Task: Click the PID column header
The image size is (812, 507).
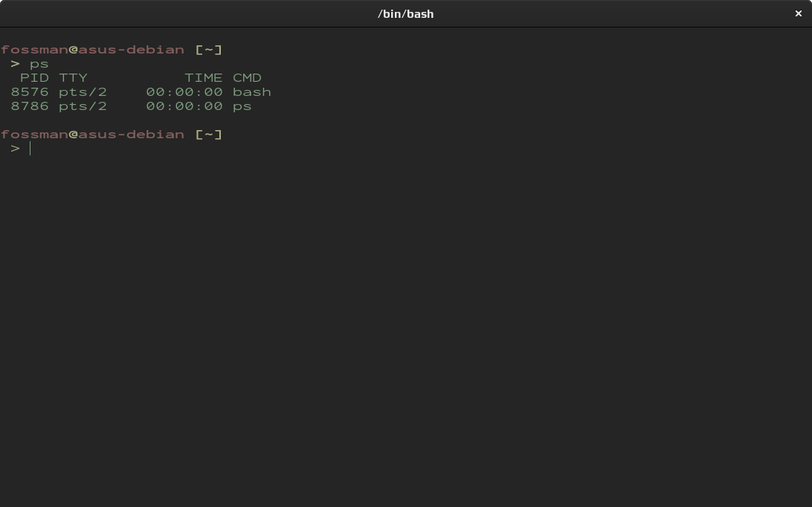Action: 34,78
